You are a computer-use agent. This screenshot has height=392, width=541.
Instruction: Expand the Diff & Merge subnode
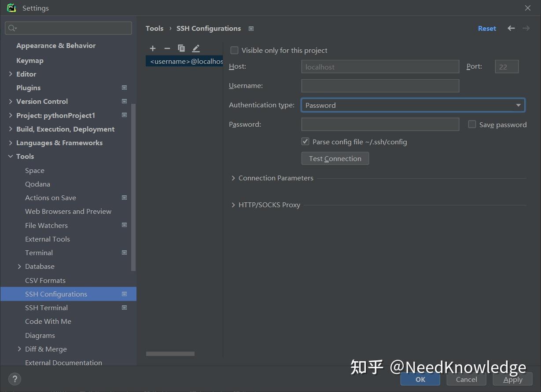pos(19,349)
